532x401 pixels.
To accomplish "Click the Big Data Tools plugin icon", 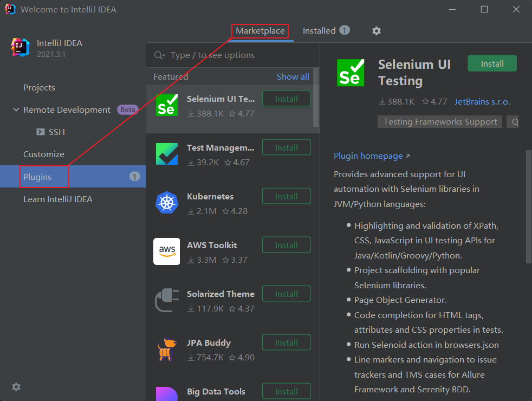I will click(x=167, y=394).
